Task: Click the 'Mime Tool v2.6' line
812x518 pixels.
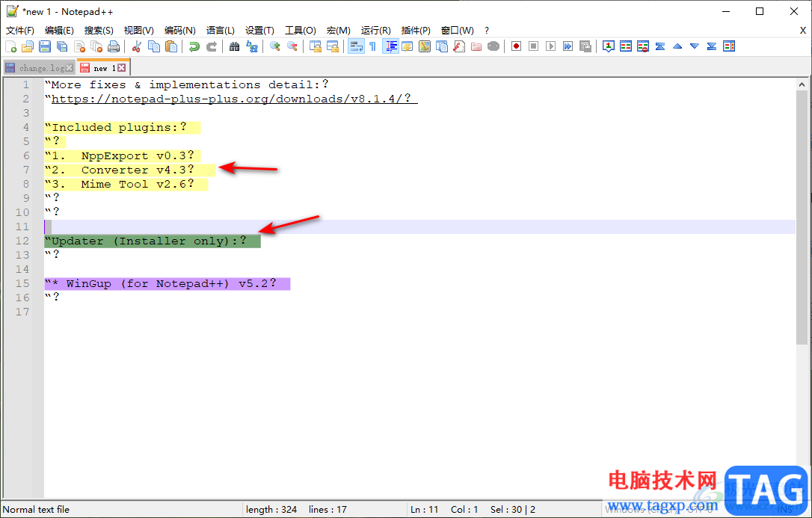Action: [126, 184]
